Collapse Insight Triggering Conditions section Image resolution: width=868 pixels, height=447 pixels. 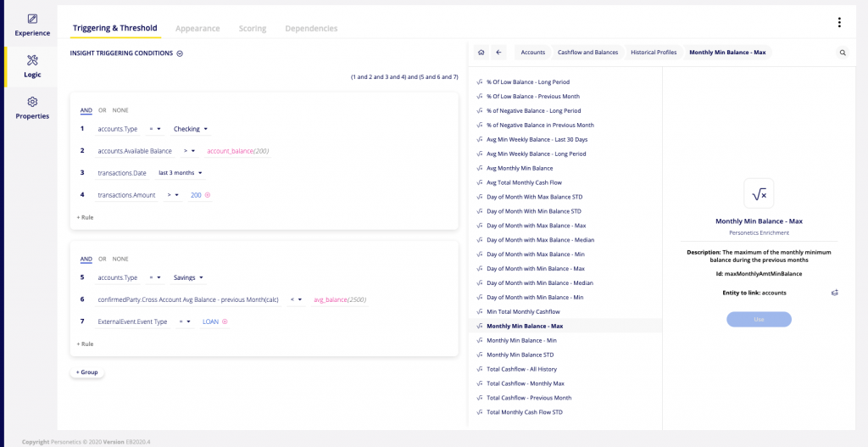coord(180,53)
